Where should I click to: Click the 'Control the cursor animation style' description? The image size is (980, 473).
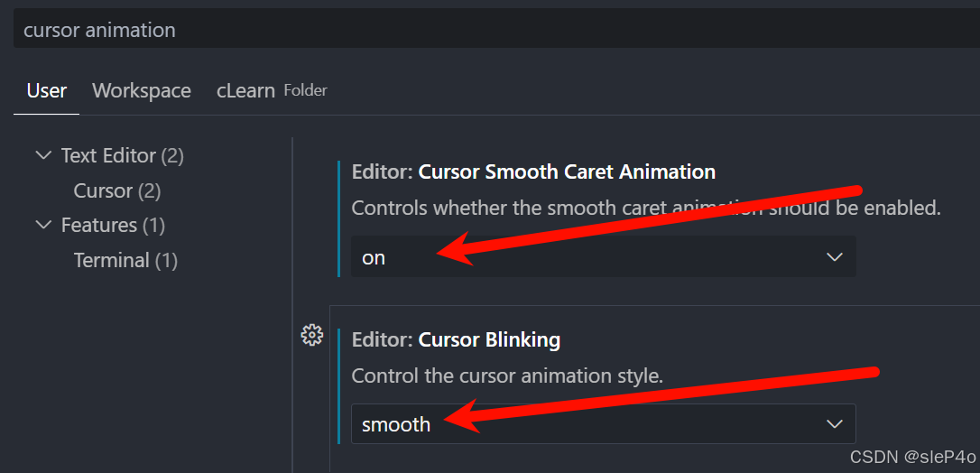(507, 376)
